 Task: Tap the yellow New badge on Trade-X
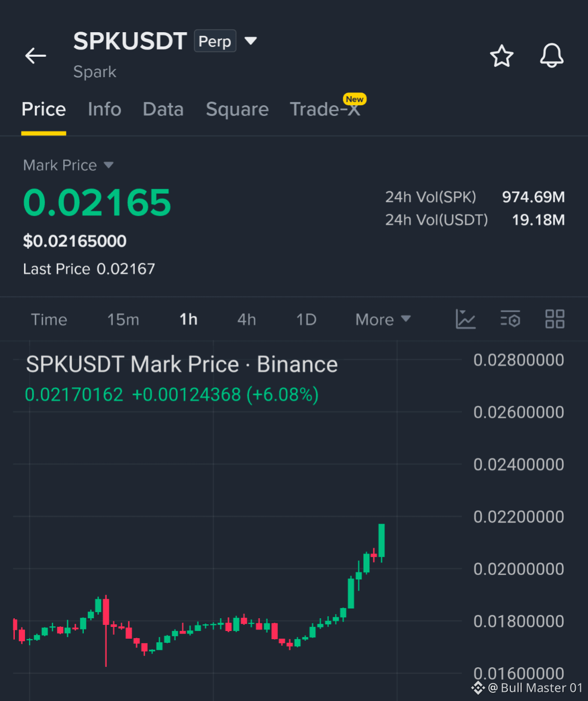[x=355, y=99]
